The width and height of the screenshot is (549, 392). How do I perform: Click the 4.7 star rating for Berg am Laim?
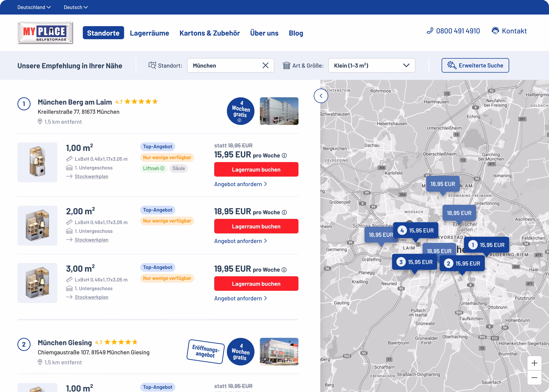pos(137,102)
